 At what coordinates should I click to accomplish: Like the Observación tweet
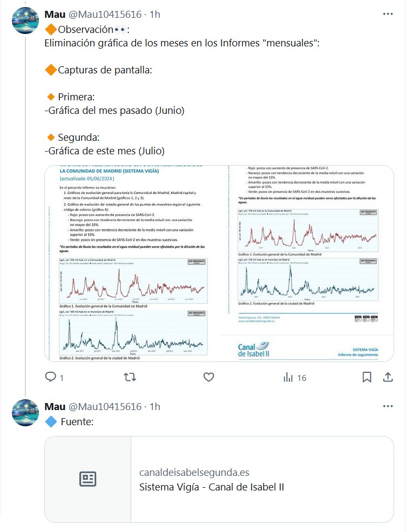209,378
